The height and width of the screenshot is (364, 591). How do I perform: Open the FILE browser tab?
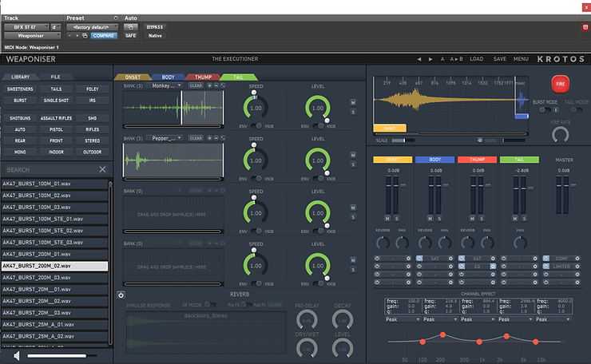(x=55, y=77)
